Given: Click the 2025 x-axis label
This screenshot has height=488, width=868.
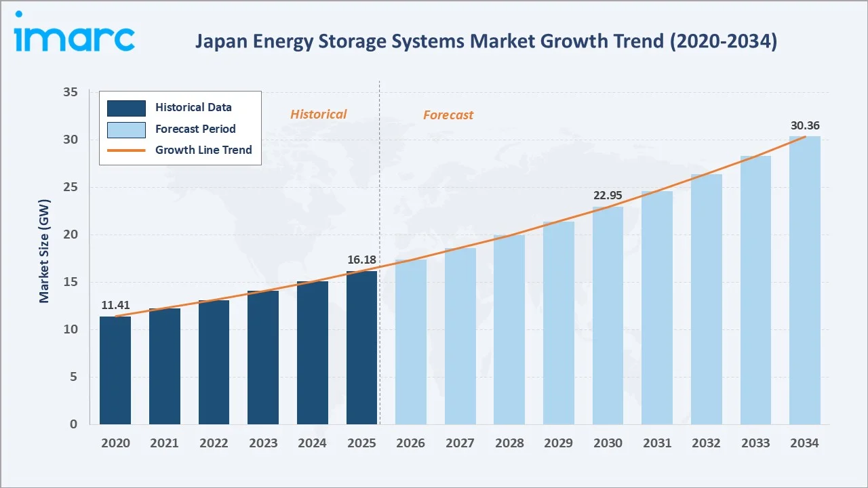Looking at the screenshot, I should (x=361, y=443).
